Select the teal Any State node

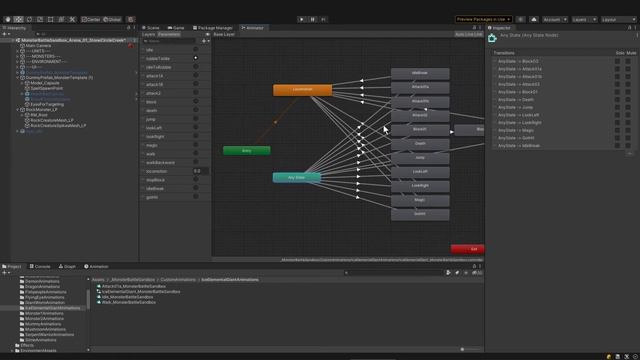tap(296, 178)
